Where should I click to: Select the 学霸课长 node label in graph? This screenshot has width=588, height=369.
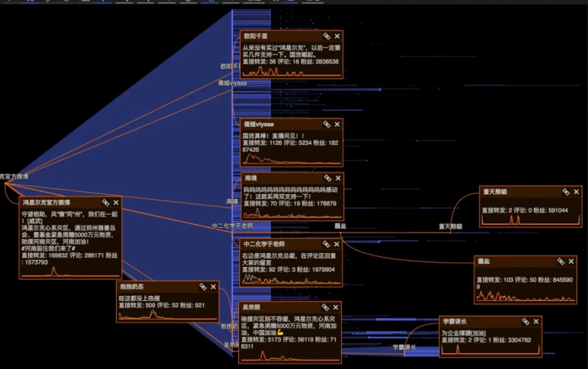405,347
